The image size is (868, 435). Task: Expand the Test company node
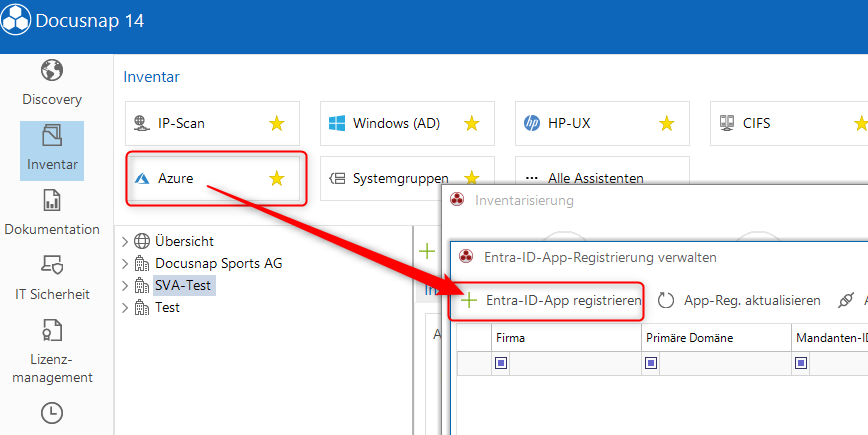[x=125, y=308]
